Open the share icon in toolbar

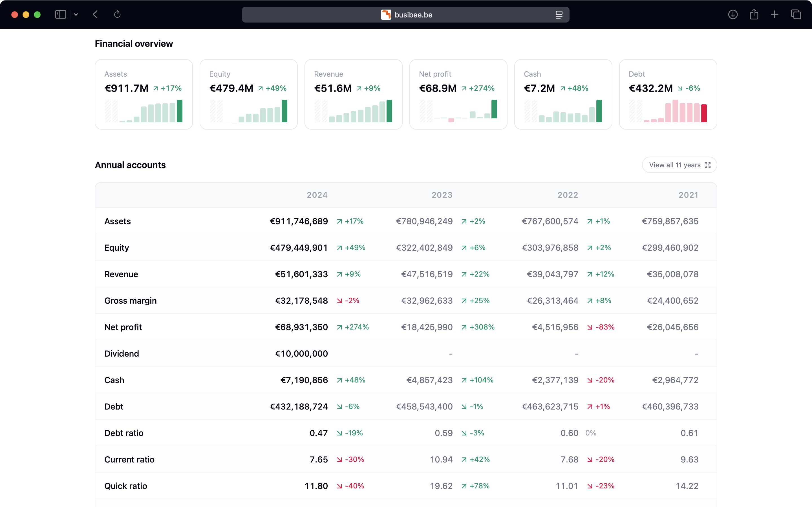[754, 14]
